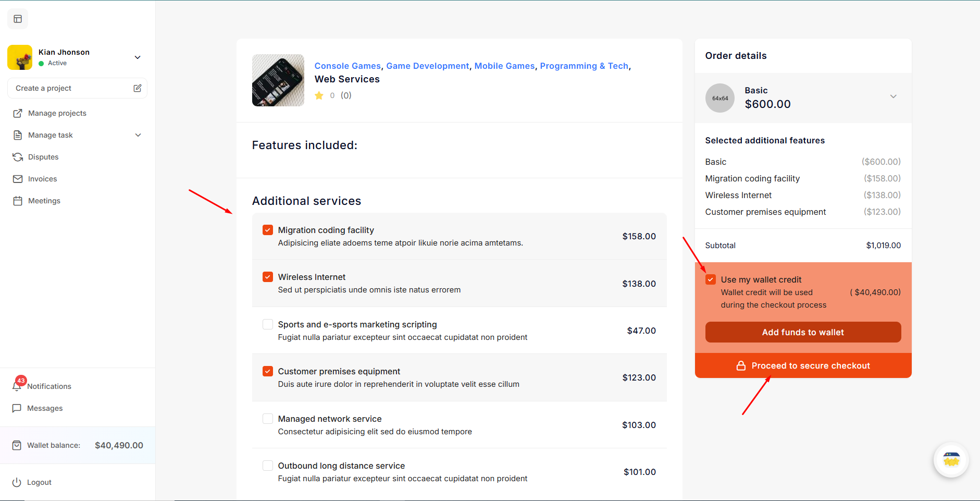
Task: Open the notifications bell icon
Action: (17, 386)
